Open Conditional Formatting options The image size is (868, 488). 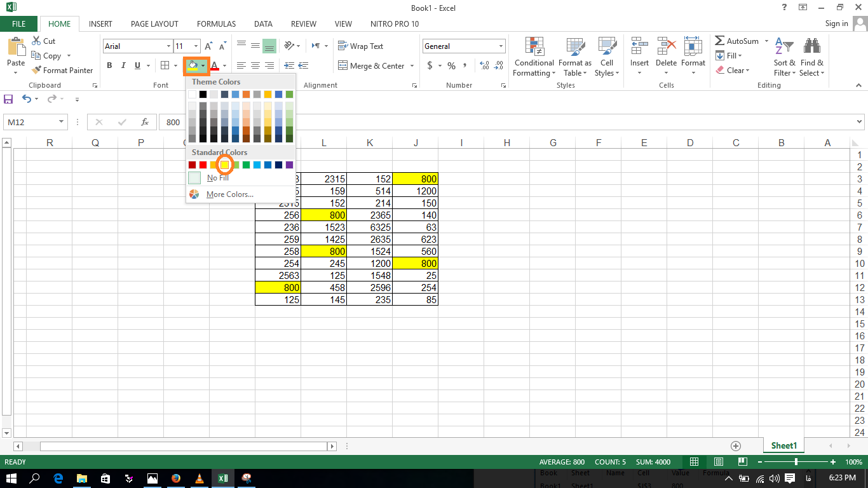[534, 57]
